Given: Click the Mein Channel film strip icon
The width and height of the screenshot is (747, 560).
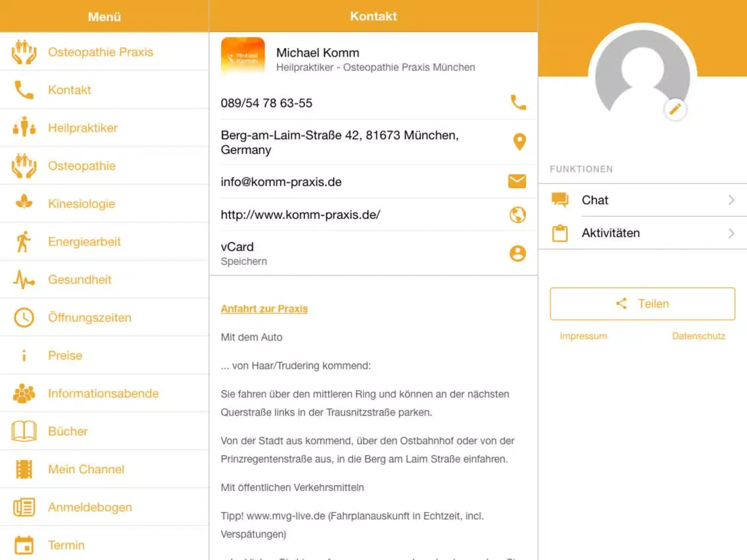Looking at the screenshot, I should point(24,469).
